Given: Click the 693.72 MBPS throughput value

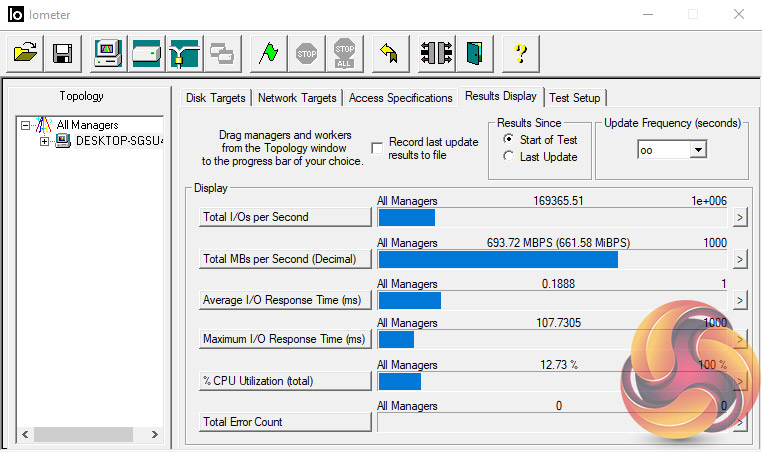Looking at the screenshot, I should pos(558,243).
